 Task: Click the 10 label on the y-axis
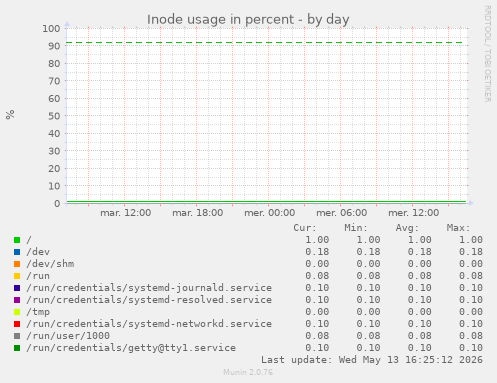pyautogui.click(x=54, y=186)
